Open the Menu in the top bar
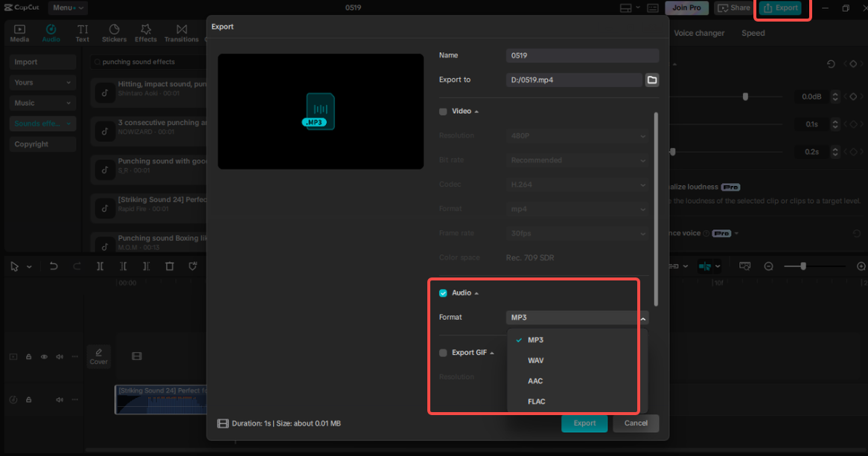This screenshot has height=456, width=868. tap(67, 8)
